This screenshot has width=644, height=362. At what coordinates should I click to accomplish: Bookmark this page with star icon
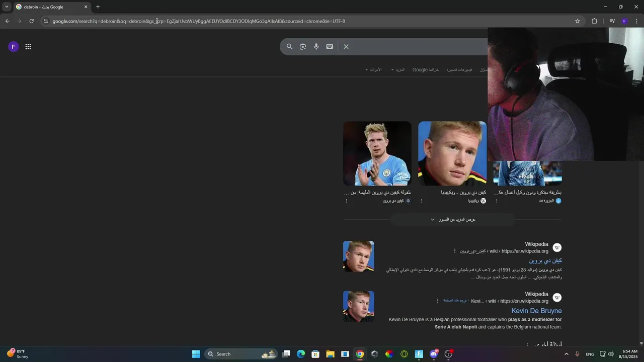pos(578,21)
